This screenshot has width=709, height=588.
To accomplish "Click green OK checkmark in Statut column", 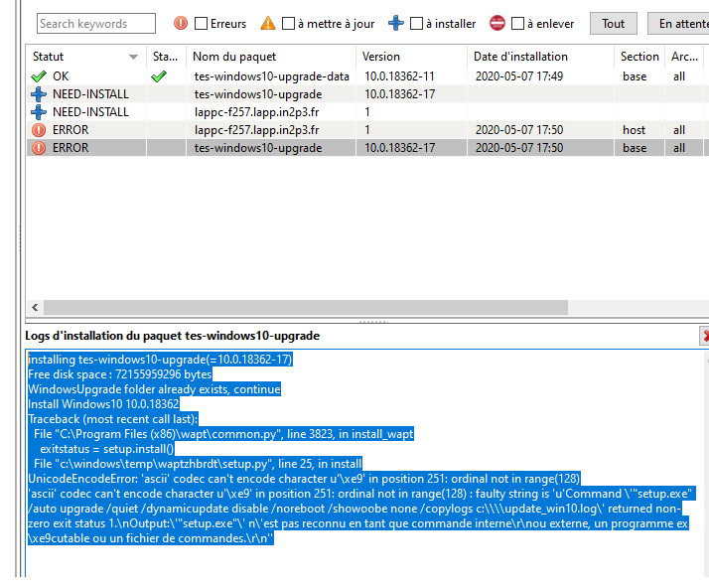I will click(39, 76).
